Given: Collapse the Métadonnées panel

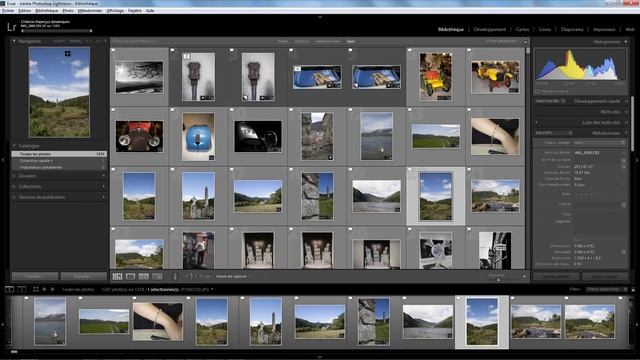Looking at the screenshot, I should (x=626, y=133).
